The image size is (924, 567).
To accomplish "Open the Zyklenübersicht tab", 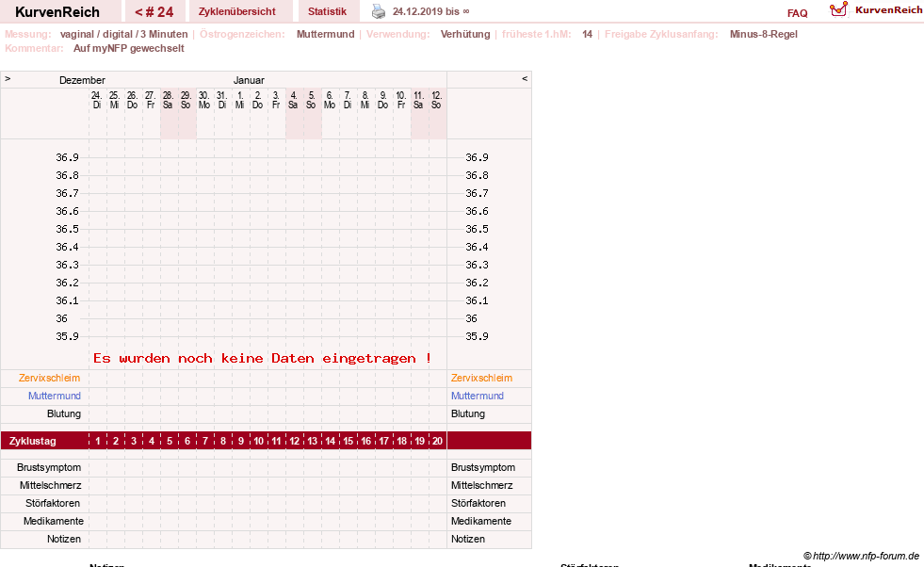I will (237, 12).
